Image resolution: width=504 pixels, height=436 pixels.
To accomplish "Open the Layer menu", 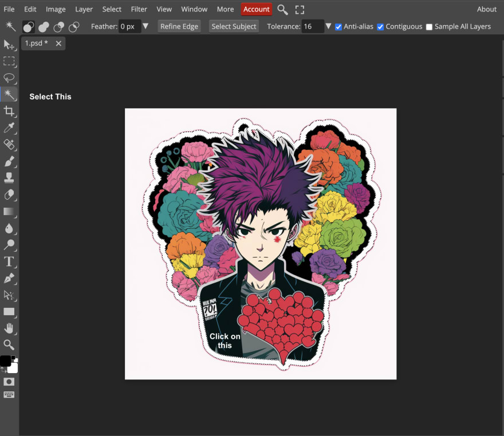I will click(84, 9).
